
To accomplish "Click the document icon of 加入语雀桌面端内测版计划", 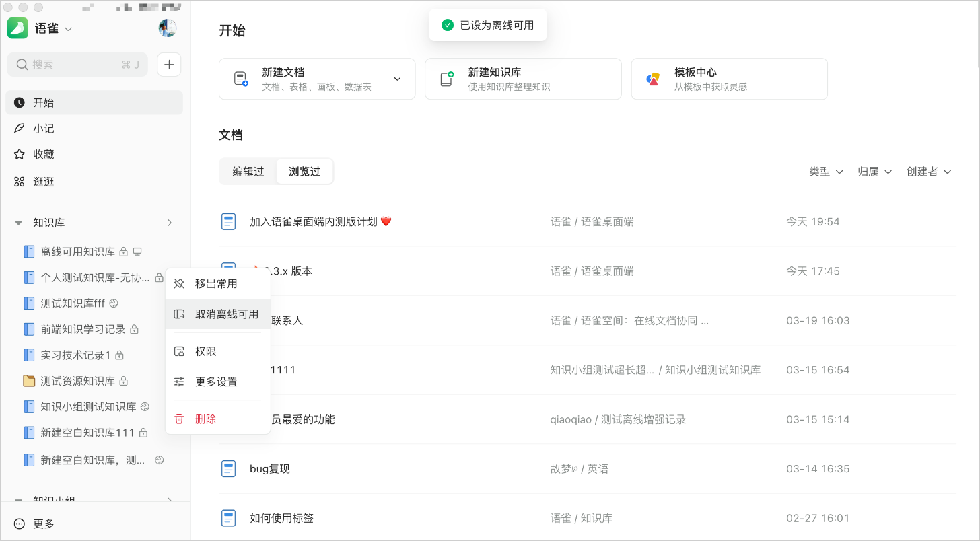I will 229,221.
